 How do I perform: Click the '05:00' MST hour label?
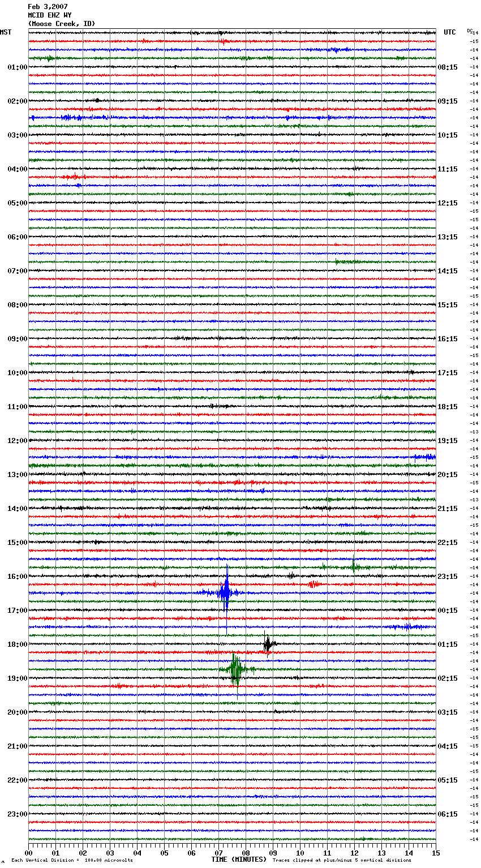[18, 203]
